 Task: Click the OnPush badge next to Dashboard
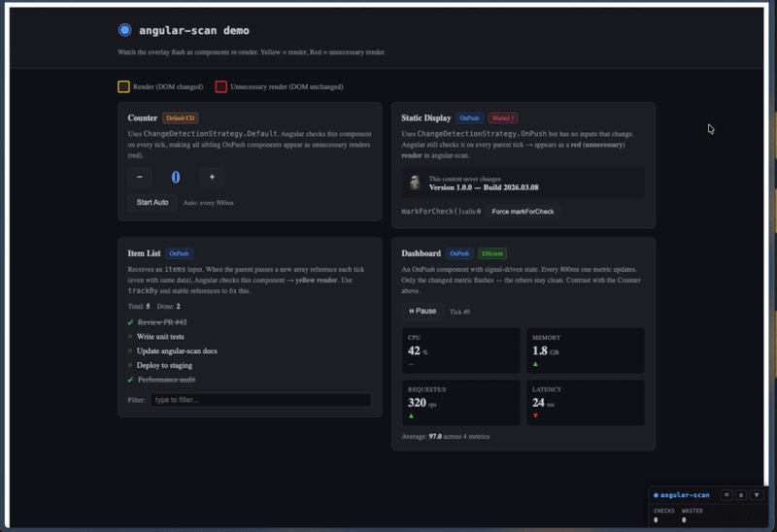tap(459, 253)
